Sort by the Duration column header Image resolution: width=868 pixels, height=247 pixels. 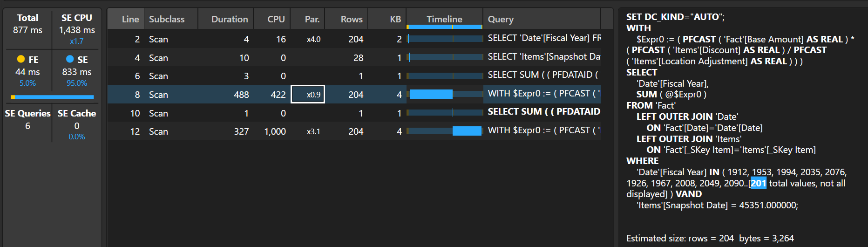(x=229, y=19)
